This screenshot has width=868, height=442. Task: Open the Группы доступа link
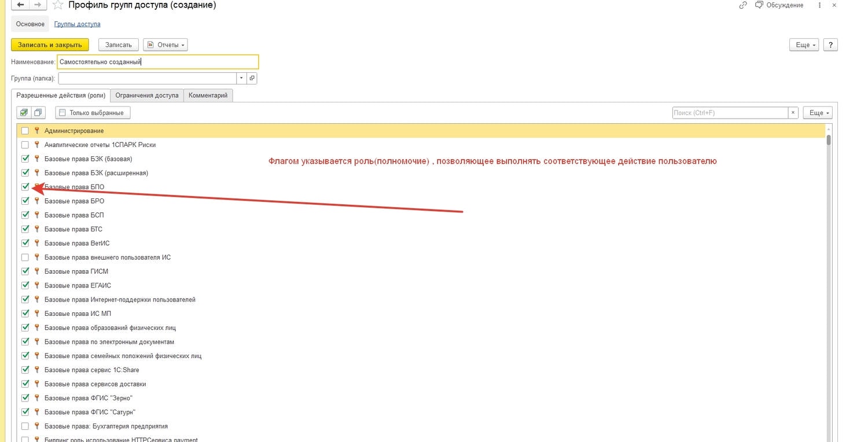(x=77, y=24)
